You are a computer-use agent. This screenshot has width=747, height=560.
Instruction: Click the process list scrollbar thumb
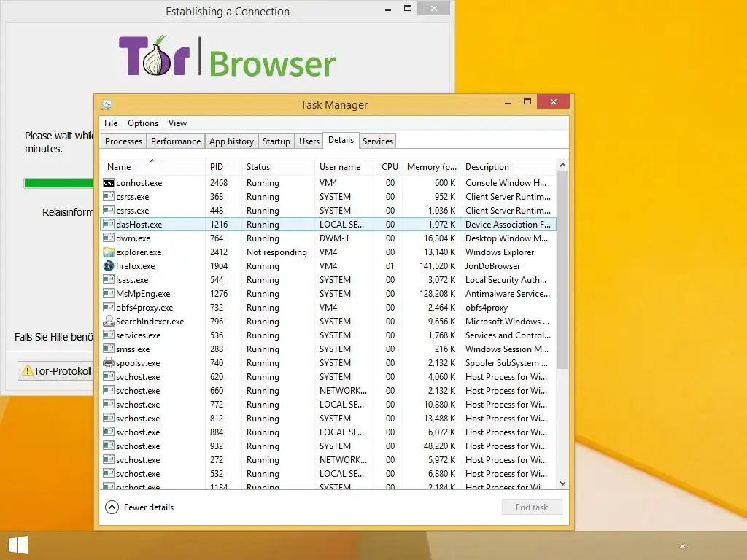pos(562,269)
